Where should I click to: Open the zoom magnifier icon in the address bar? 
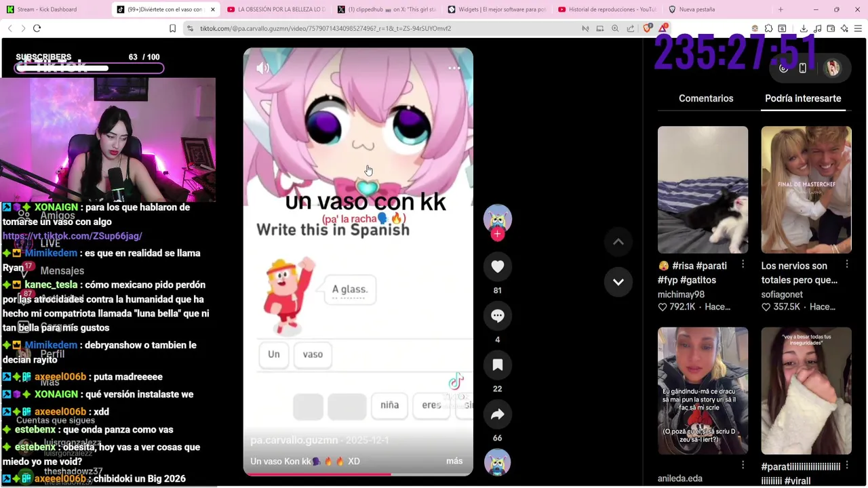point(615,28)
